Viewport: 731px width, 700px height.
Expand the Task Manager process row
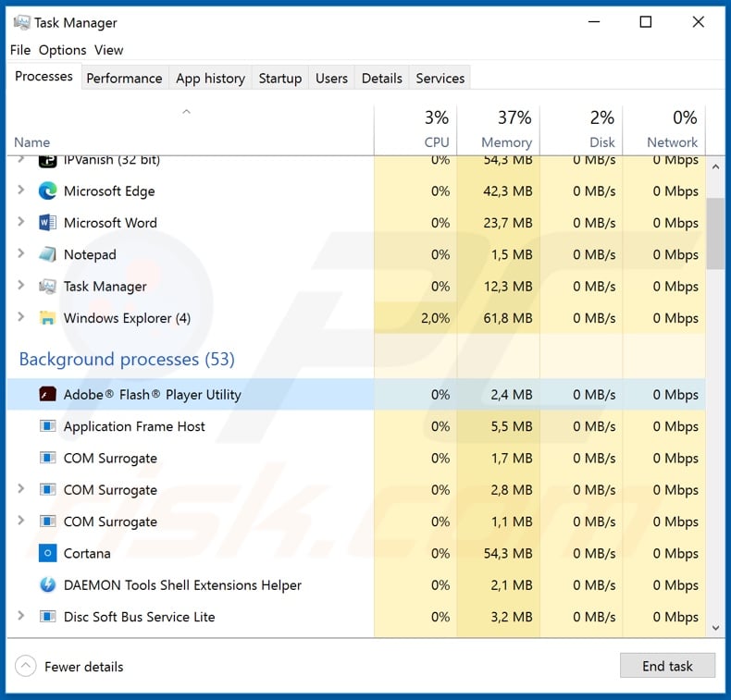[21, 285]
